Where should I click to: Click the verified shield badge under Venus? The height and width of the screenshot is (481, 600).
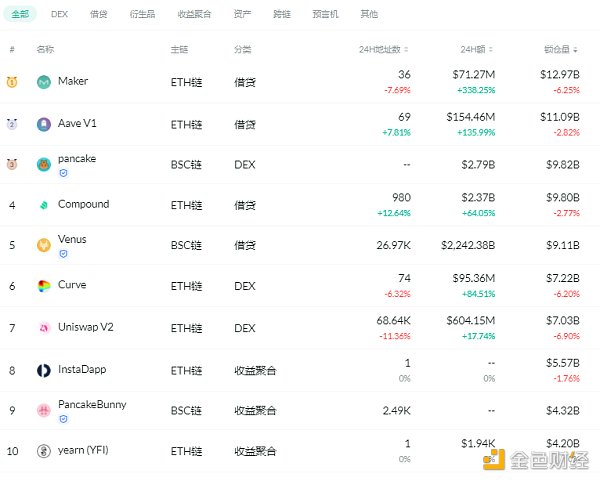64,254
